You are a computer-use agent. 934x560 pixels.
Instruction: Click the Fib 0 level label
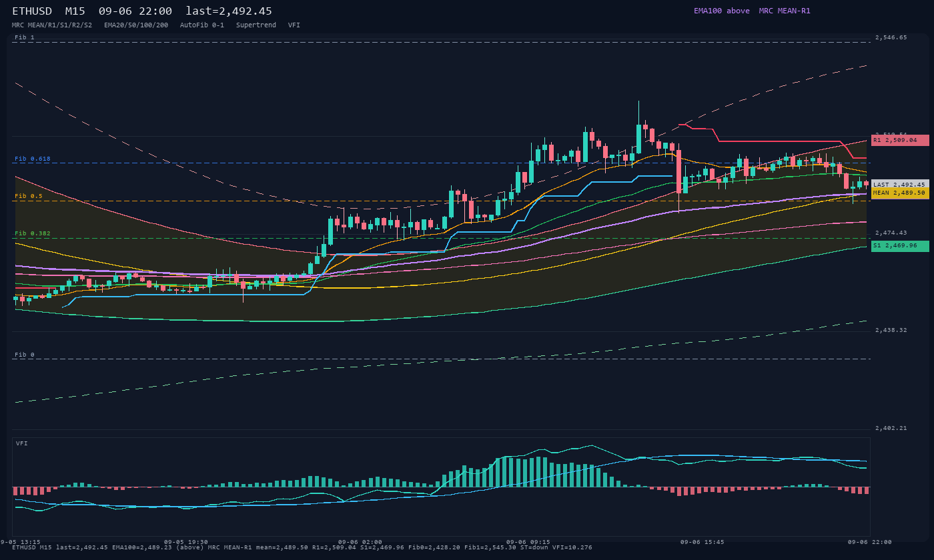coord(25,355)
